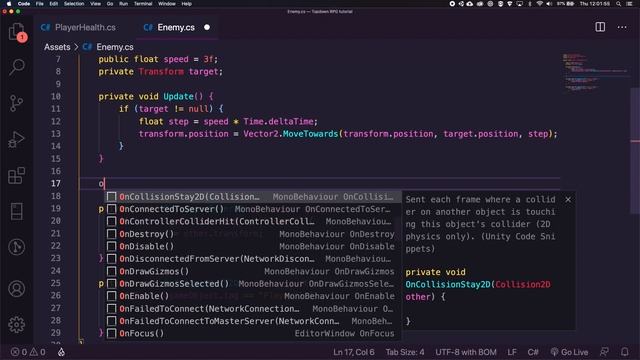Open Accounts menu in activity bar
Viewport: 640px width, 360px height.
(16, 289)
